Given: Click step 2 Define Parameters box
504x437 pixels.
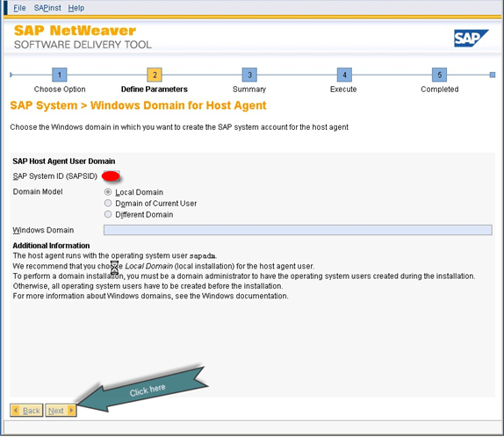Looking at the screenshot, I should [x=155, y=75].
